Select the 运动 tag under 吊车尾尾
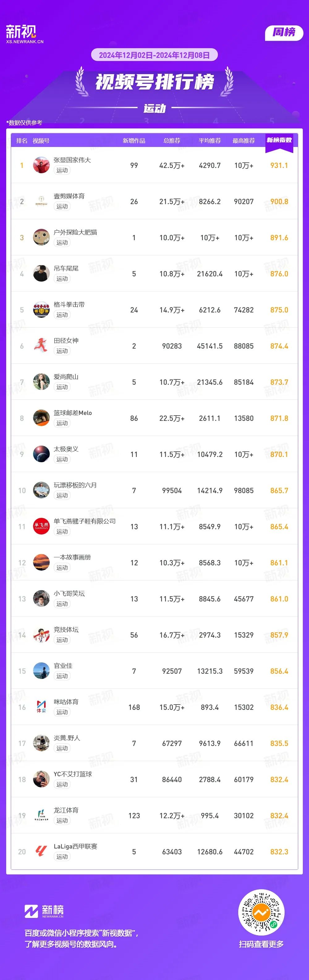This screenshot has width=309, height=980. 62,279
